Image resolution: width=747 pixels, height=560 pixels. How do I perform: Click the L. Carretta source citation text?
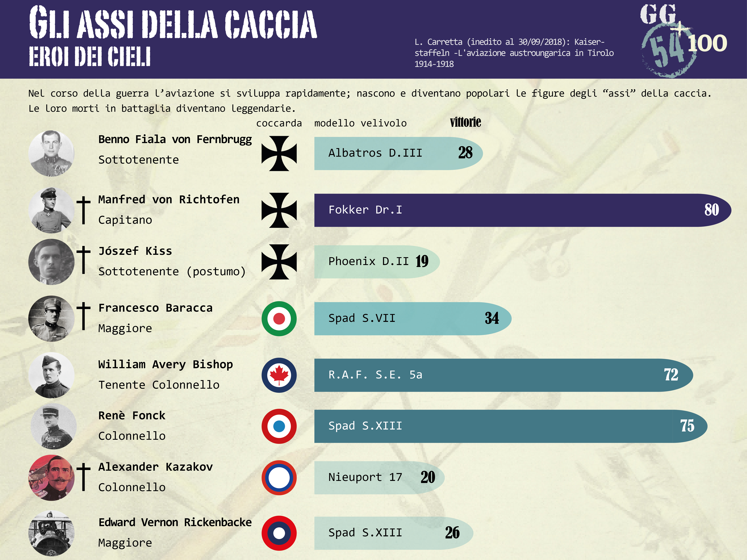point(514,53)
